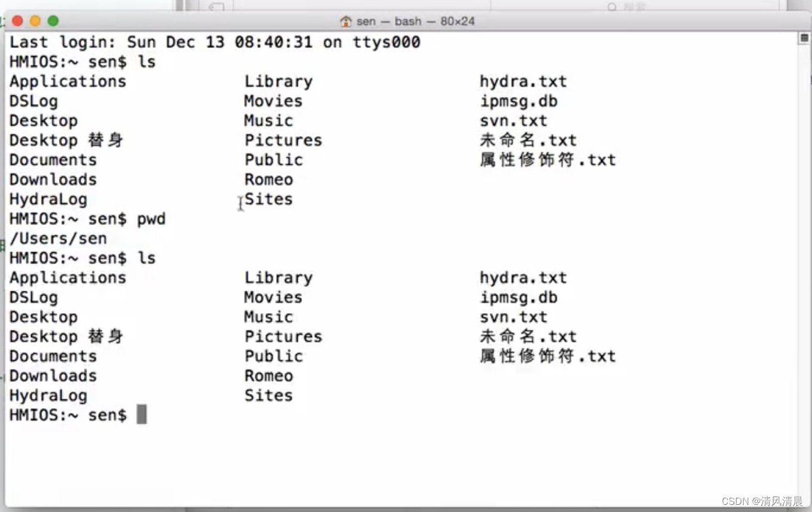Click "属性修饰符.txt" in the ls listing after pwd
This screenshot has width=812, height=512.
548,356
